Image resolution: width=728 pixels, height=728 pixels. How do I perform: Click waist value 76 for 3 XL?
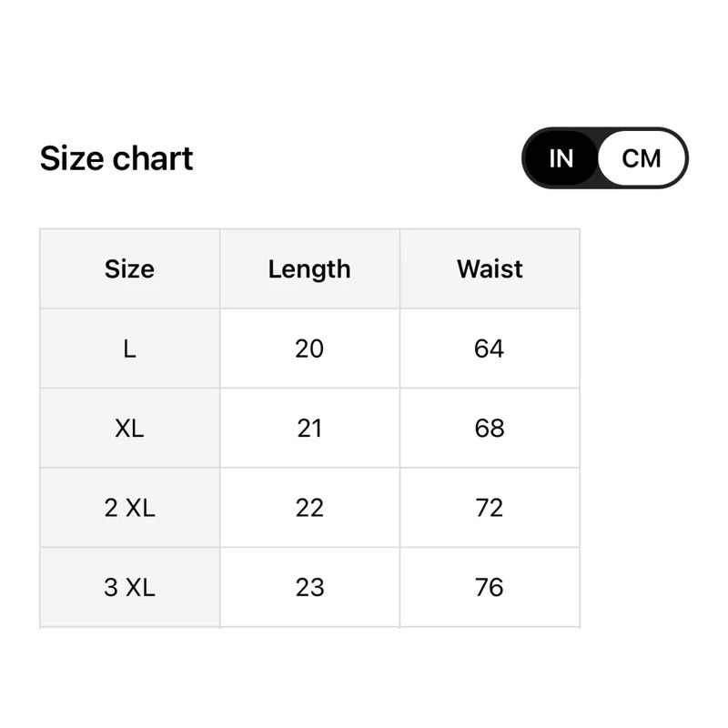coord(490,588)
